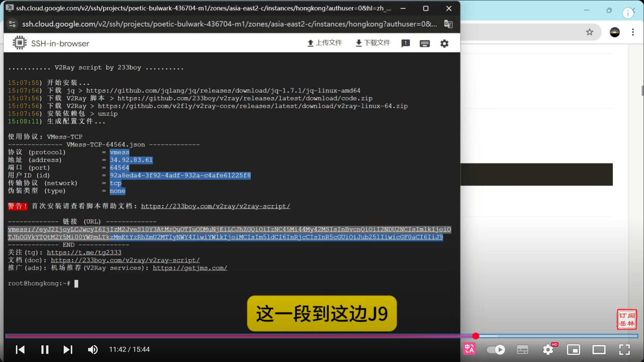This screenshot has height=362, width=644.
Task: Click the info card icon at video corner
Action: (628, 13)
